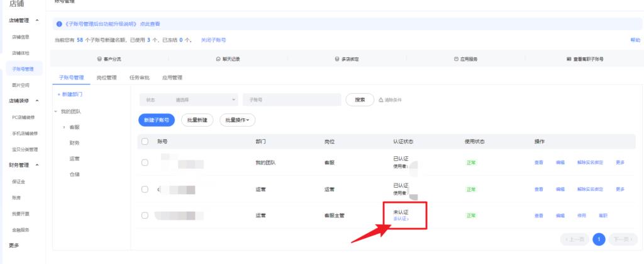The image size is (644, 264).
Task: Open 账房 in the left sidebar
Action: pos(16,198)
